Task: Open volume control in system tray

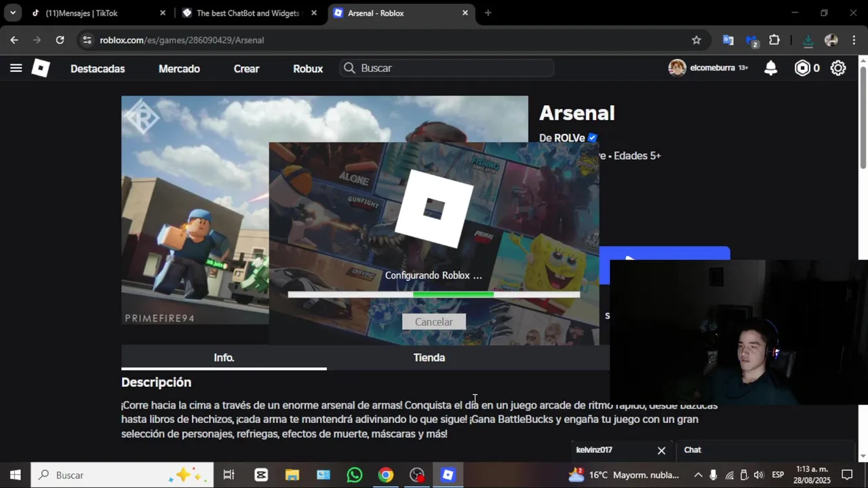Action: click(758, 475)
